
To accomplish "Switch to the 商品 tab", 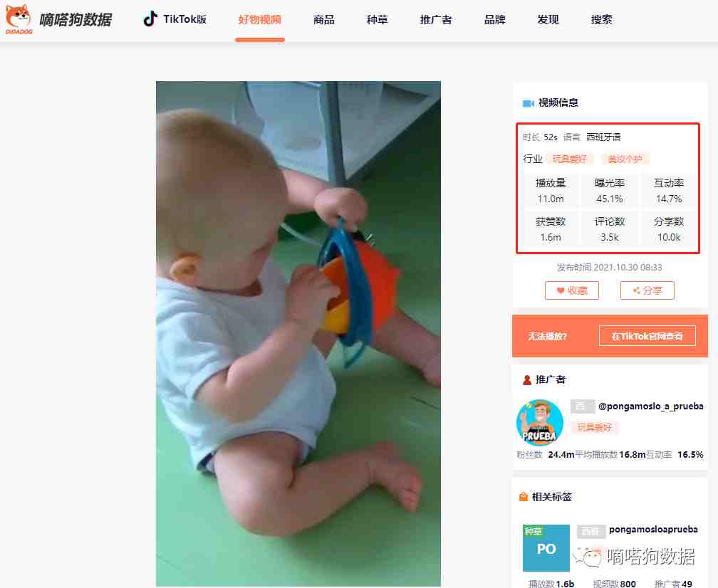I will [323, 20].
